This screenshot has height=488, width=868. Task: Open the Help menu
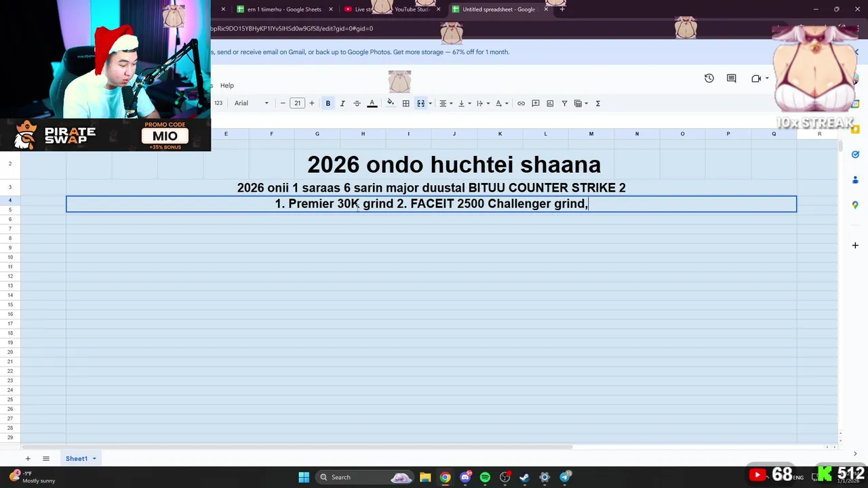[227, 85]
